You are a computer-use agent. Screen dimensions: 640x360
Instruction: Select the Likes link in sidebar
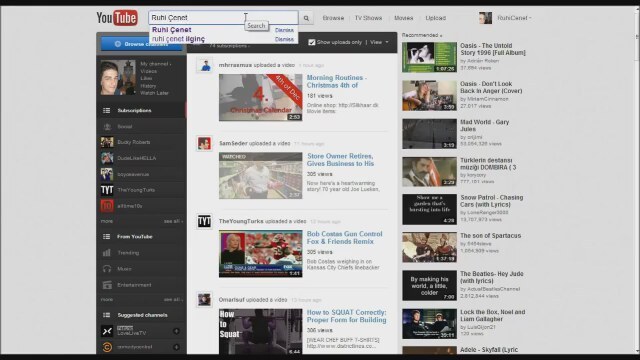click(x=146, y=78)
